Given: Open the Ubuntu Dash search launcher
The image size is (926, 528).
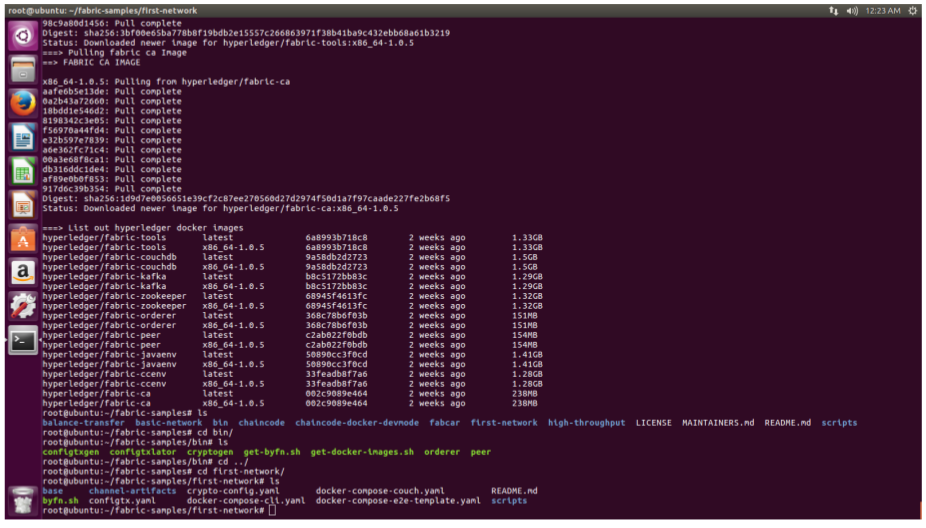Looking at the screenshot, I should point(23,36).
